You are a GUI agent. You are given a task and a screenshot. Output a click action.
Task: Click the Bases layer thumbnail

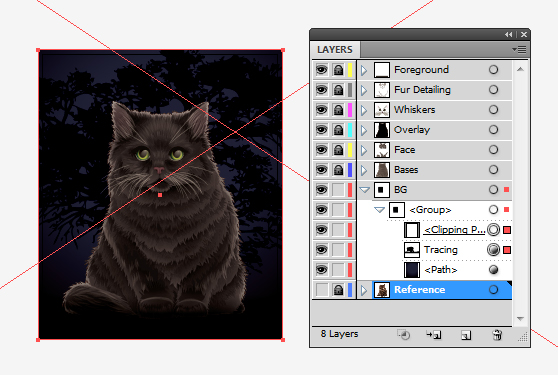[x=381, y=170]
